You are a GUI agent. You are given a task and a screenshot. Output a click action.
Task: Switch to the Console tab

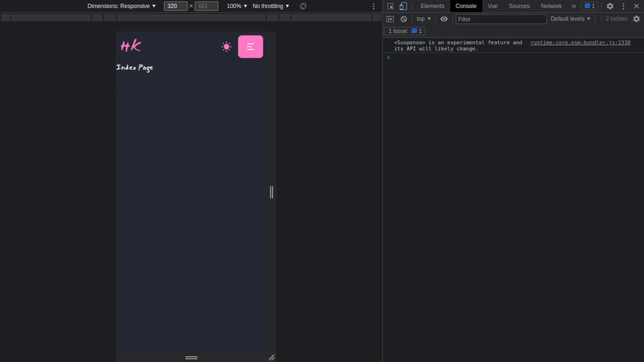click(x=466, y=6)
